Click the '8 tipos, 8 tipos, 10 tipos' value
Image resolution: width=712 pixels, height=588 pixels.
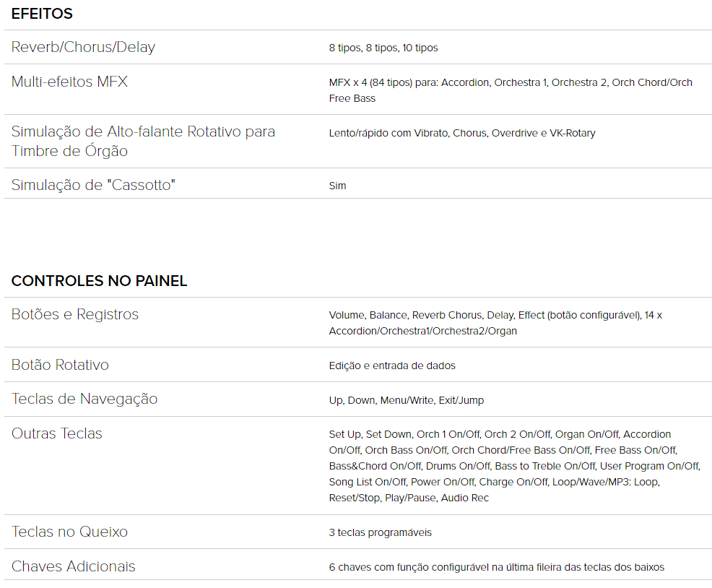tap(383, 48)
